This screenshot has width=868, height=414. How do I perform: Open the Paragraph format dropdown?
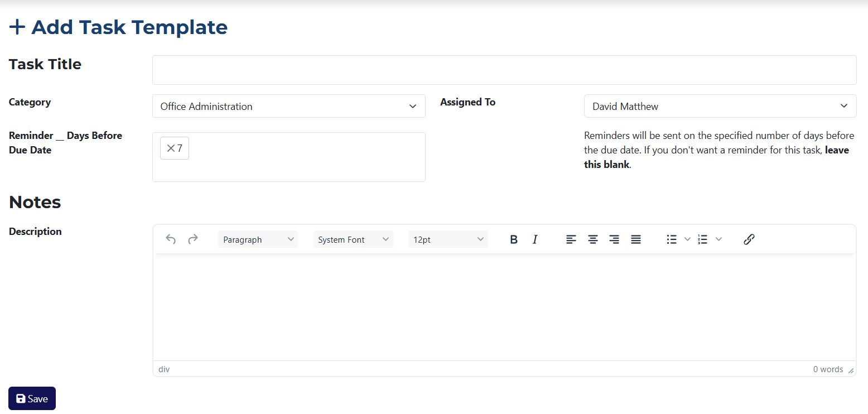[x=258, y=239]
